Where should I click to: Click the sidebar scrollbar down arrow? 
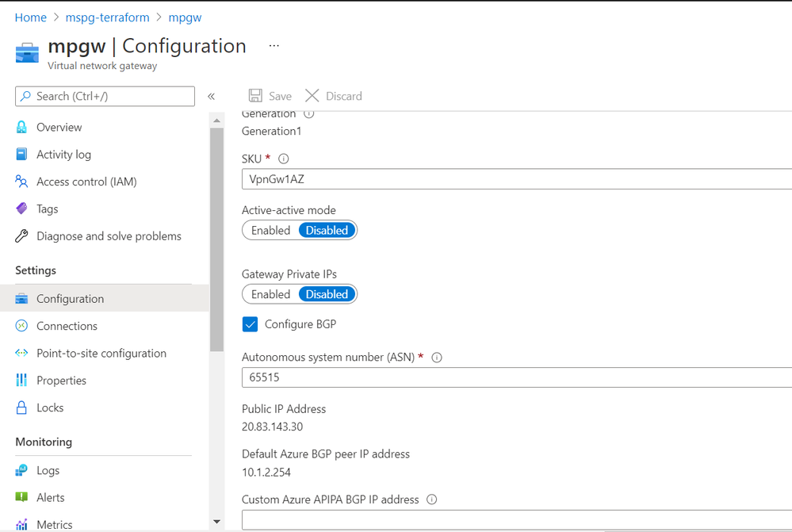[216, 522]
